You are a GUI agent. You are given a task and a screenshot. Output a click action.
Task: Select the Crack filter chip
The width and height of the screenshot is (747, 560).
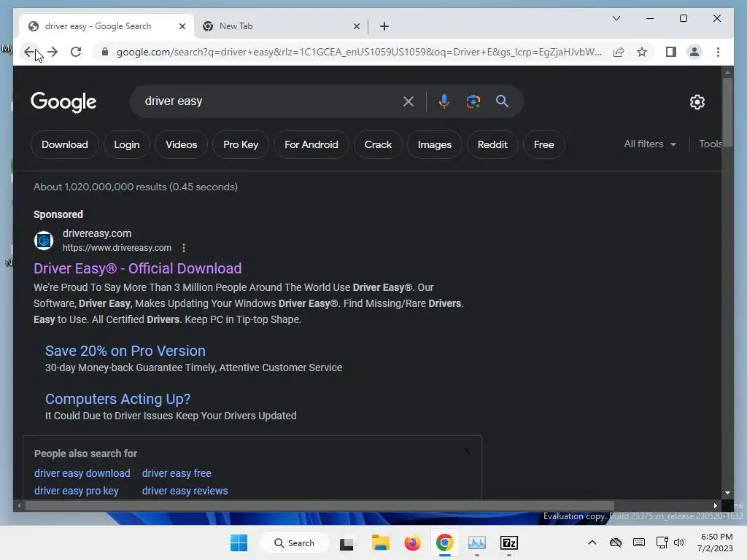click(379, 144)
